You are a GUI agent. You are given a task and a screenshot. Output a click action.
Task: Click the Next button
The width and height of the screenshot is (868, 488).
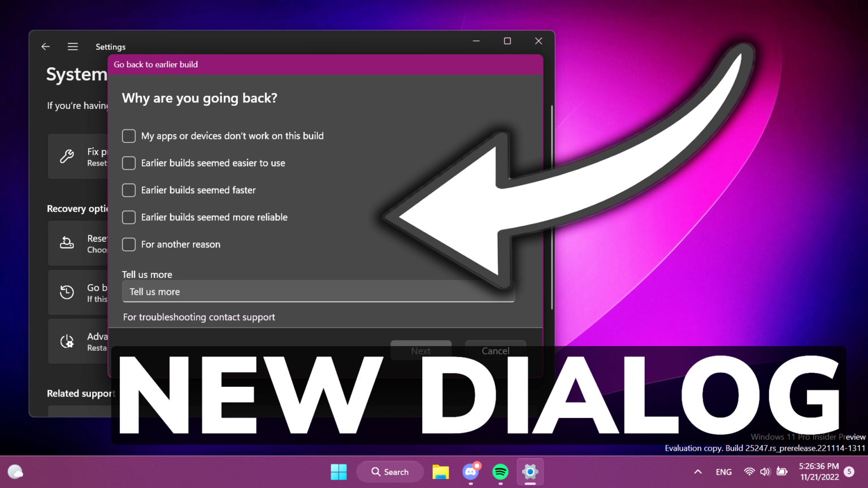coord(420,350)
